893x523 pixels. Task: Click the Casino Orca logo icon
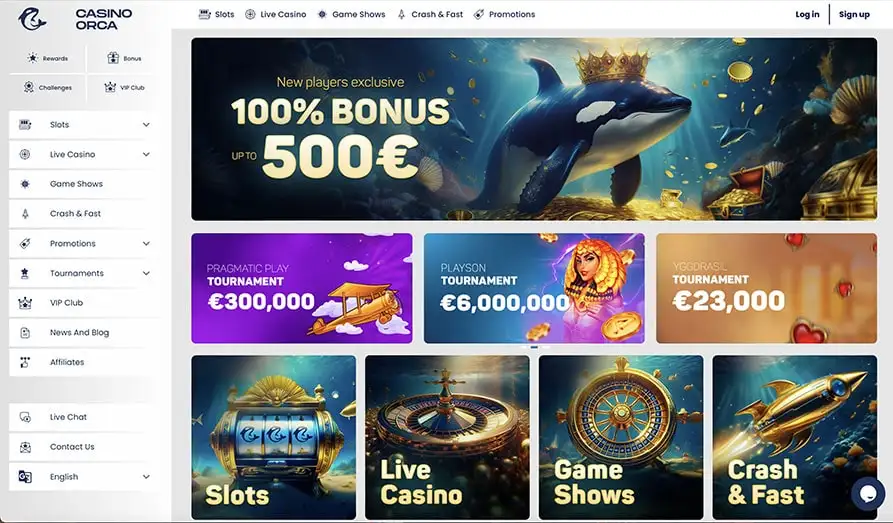coord(32,19)
